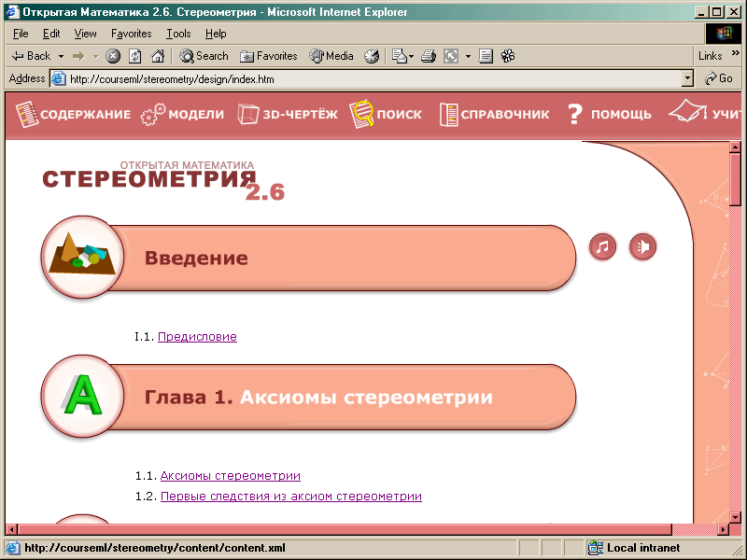This screenshot has height=560, width=747.
Task: Click the Windows logo throbber in the menu bar
Action: click(723, 34)
